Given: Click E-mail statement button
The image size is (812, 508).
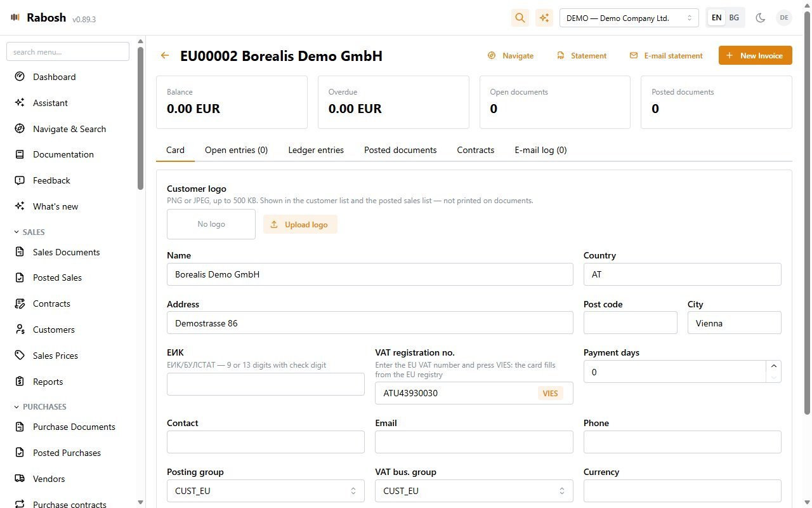Looking at the screenshot, I should tap(666, 55).
